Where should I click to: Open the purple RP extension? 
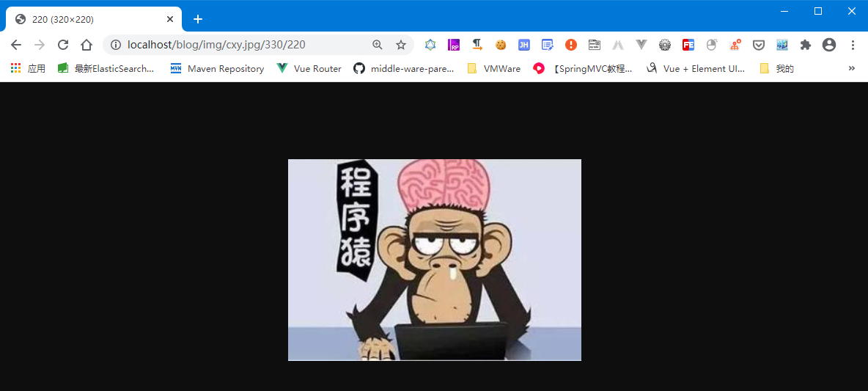coord(454,45)
